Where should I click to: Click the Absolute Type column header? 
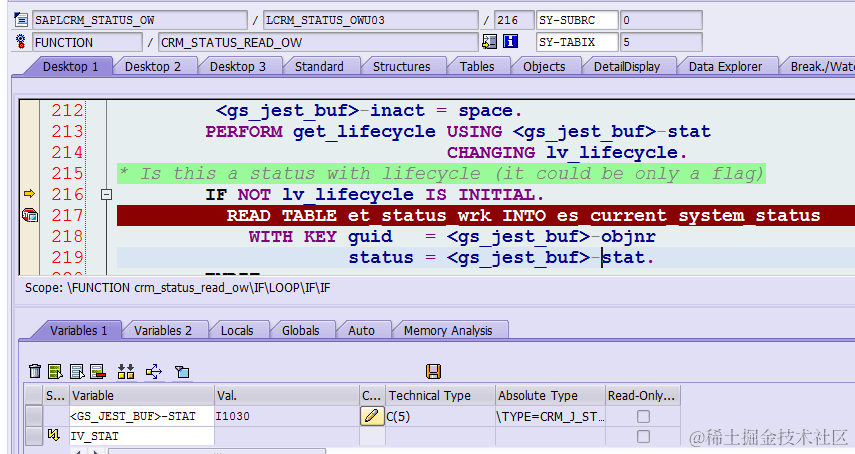coord(550,395)
